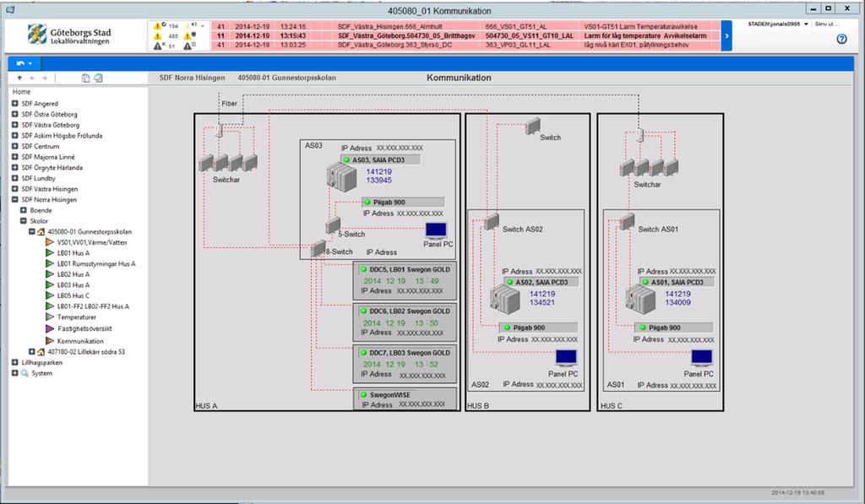Open the help question mark icon
This screenshot has height=504, width=865.
click(841, 39)
